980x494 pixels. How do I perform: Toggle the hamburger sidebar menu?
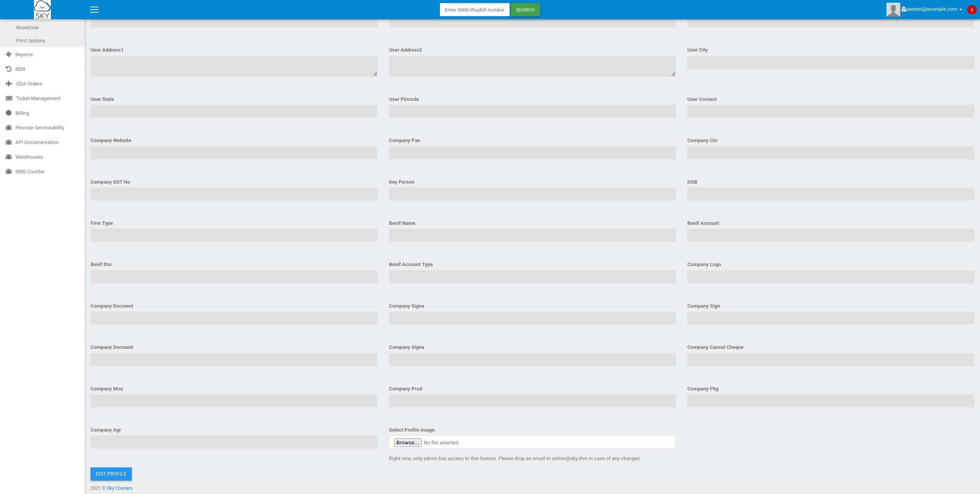94,10
